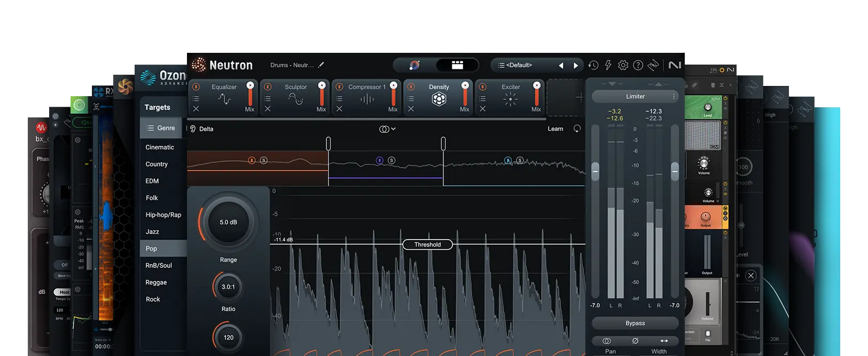Remove the Compressor 1 module with its X
The width and height of the screenshot is (868, 356).
click(339, 109)
